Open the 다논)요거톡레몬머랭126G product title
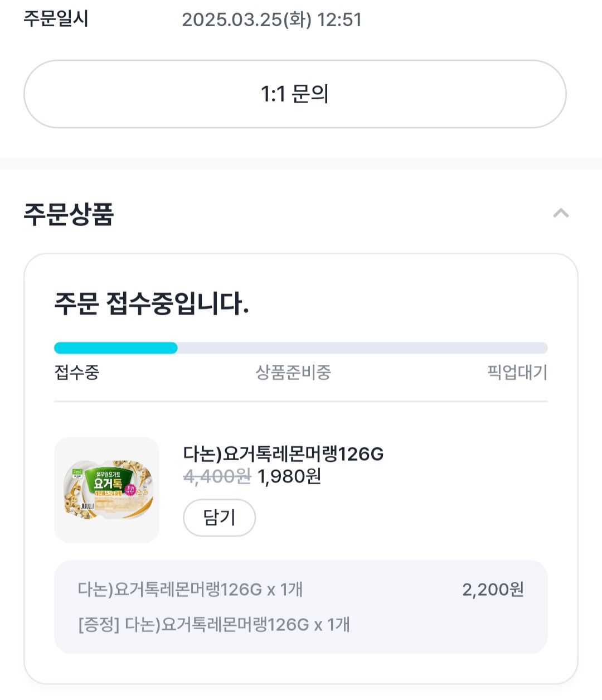 pyautogui.click(x=283, y=454)
